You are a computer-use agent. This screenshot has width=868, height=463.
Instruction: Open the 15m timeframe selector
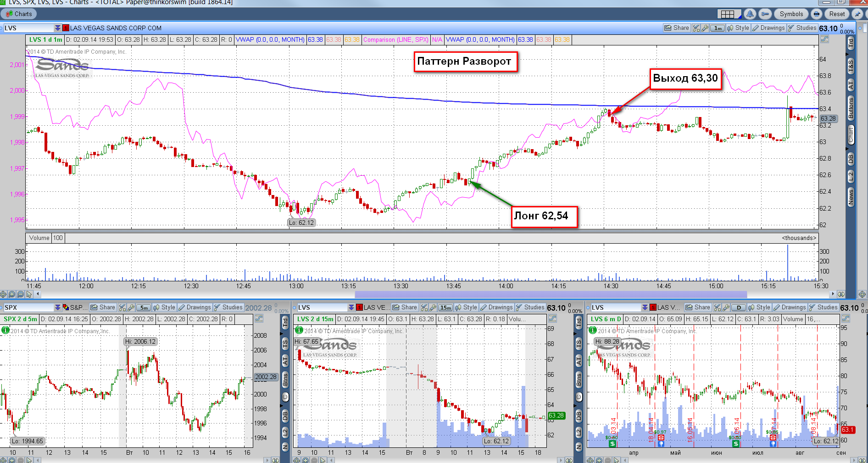[445, 307]
